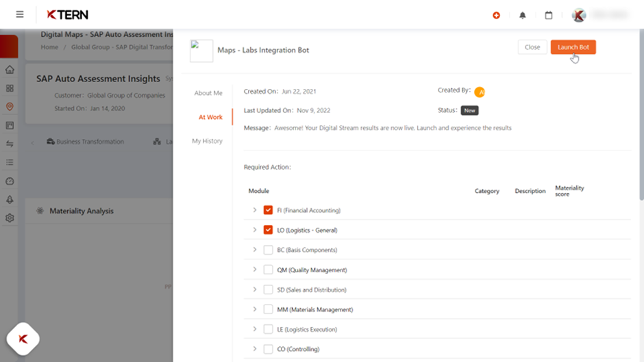Image resolution: width=644 pixels, height=362 pixels.
Task: Click the Description column header
Action: [530, 191]
